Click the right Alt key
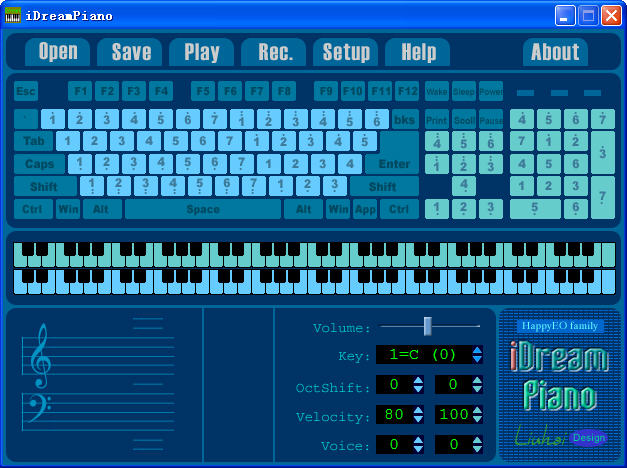The width and height of the screenshot is (627, 468). coord(304,209)
